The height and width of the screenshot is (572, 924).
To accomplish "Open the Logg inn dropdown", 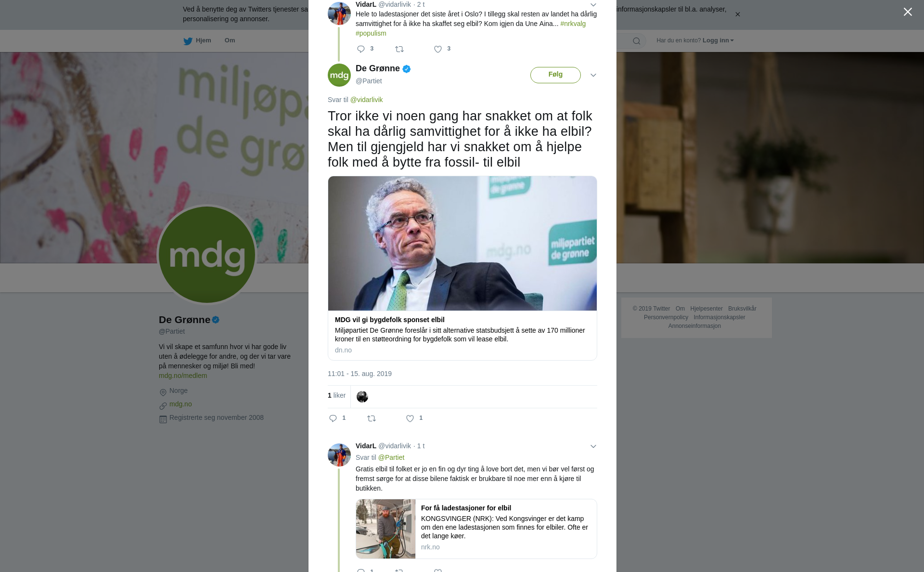I will pyautogui.click(x=718, y=40).
